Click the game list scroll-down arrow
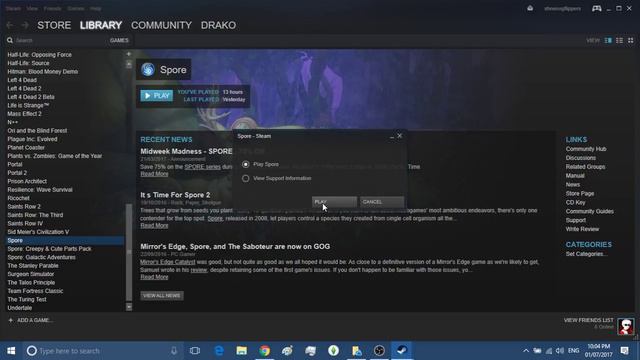The width and height of the screenshot is (640, 360). tap(129, 307)
